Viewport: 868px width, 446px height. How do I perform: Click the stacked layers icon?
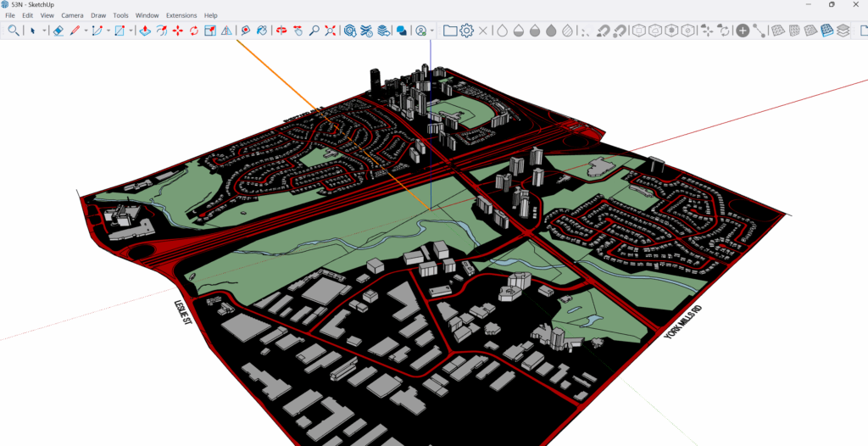843,31
